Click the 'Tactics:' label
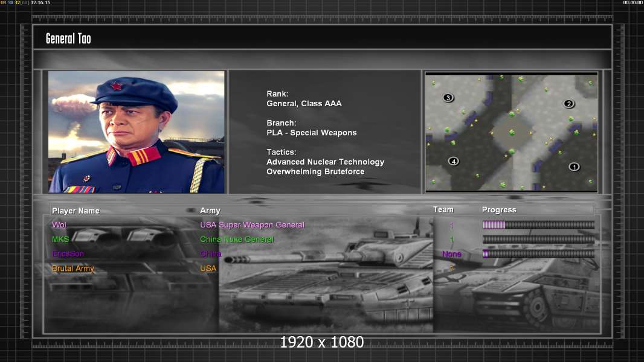This screenshot has width=644, height=362. (282, 151)
